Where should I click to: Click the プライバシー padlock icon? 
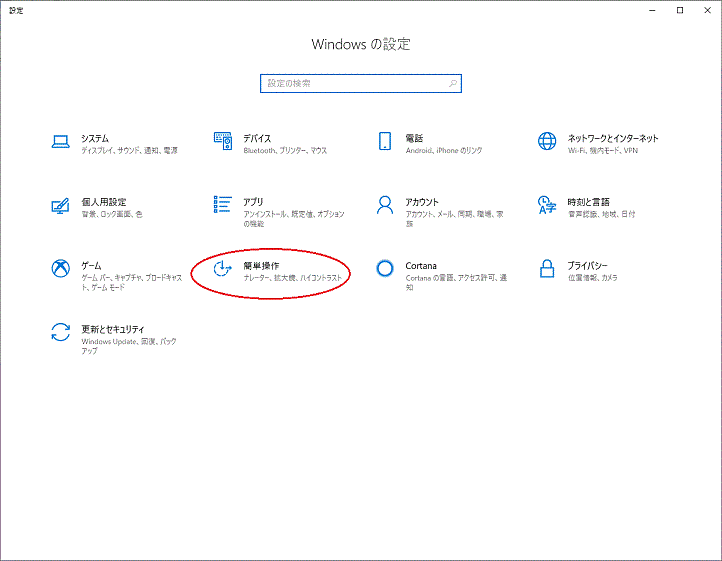click(547, 269)
